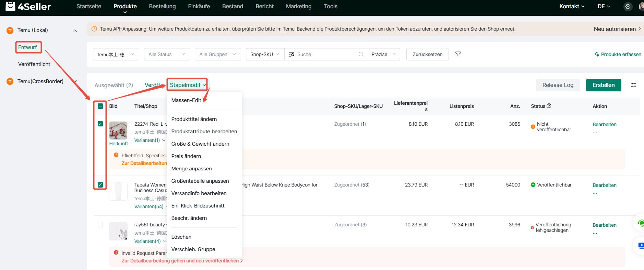Open more actions for 22274-Red-L row

(x=595, y=133)
